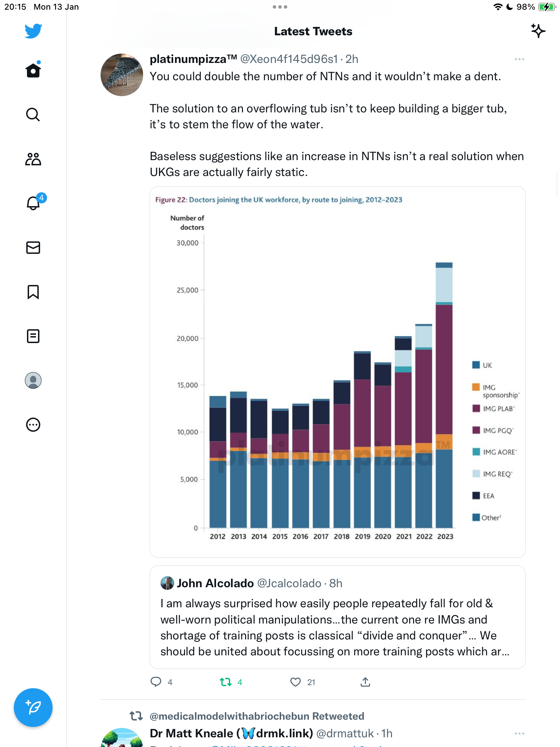The image size is (560, 747).
Task: Tap the compose tweet floating button
Action: 33,708
